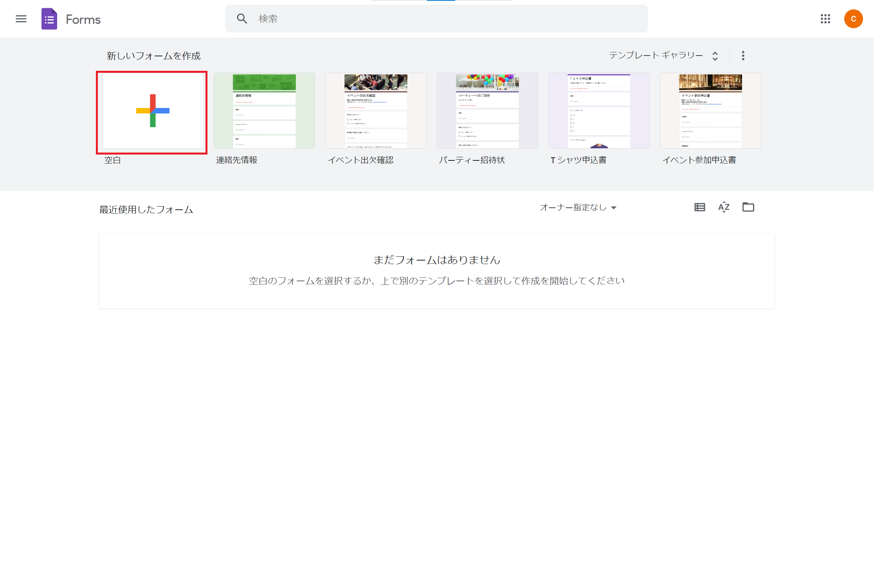Open the orange C account avatar
This screenshot has width=883, height=588.
(x=853, y=19)
